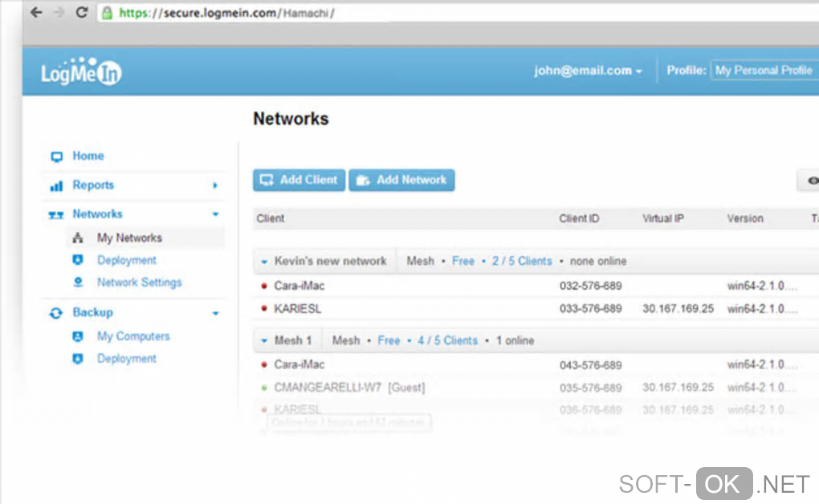
Task: Click the Deployment icon under Networks
Action: [78, 260]
